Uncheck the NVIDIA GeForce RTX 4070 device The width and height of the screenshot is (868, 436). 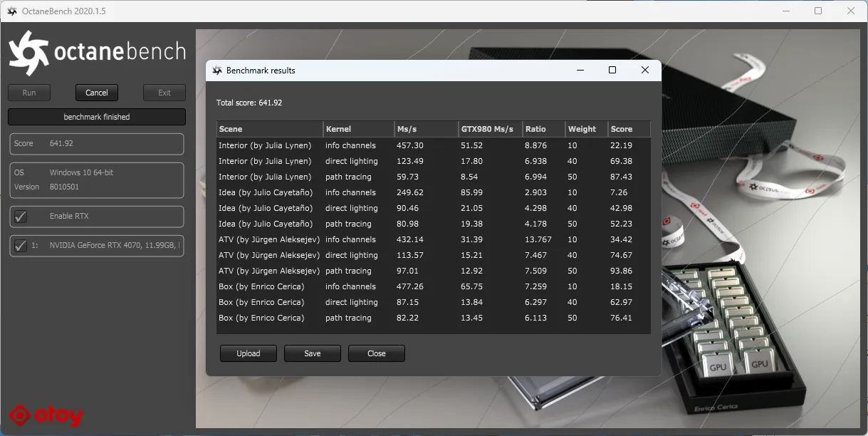(x=21, y=246)
